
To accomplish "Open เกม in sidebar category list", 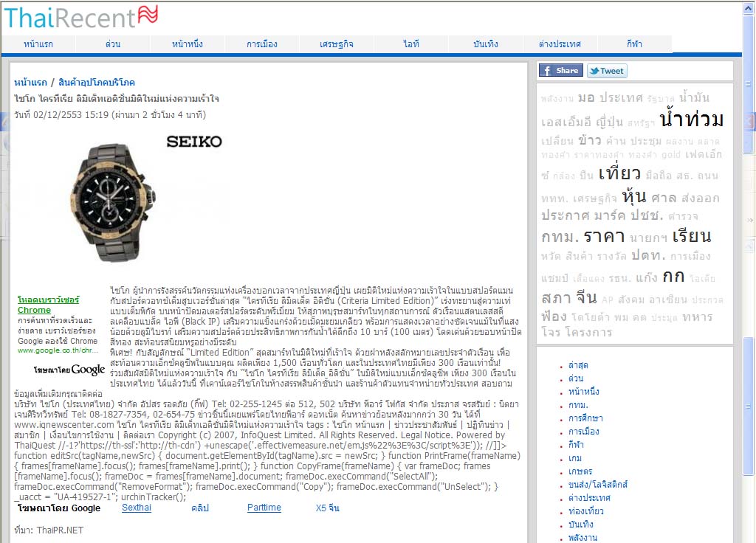I will point(575,458).
